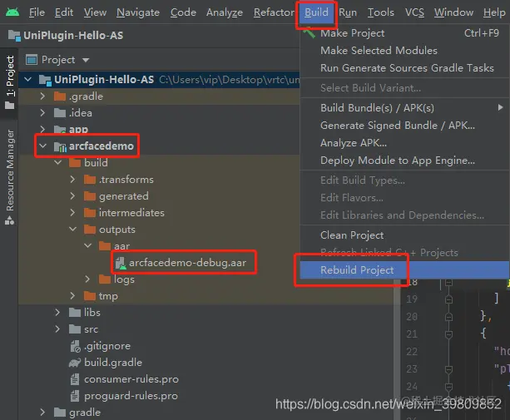510x420 pixels.
Task: Click the generated folder icon
Action: 90,196
